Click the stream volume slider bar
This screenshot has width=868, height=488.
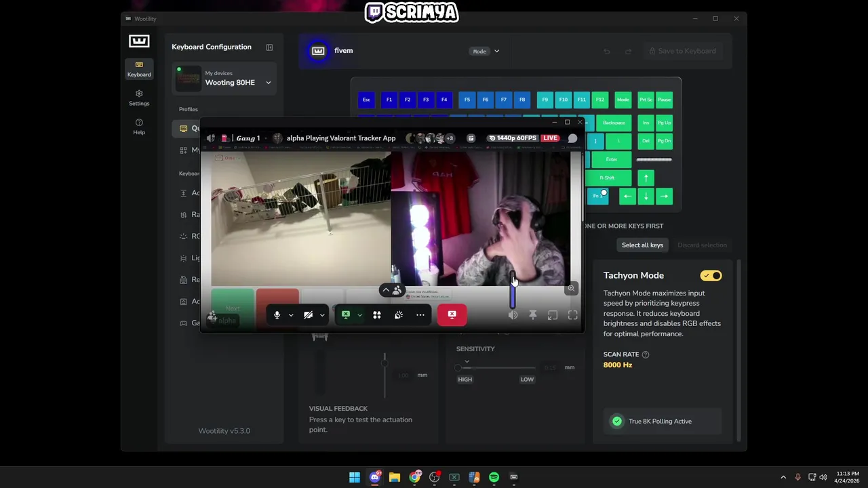point(513,291)
